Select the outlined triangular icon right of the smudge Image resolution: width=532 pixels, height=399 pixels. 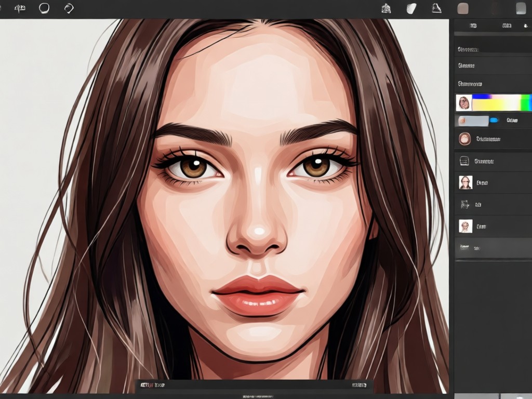pos(436,8)
